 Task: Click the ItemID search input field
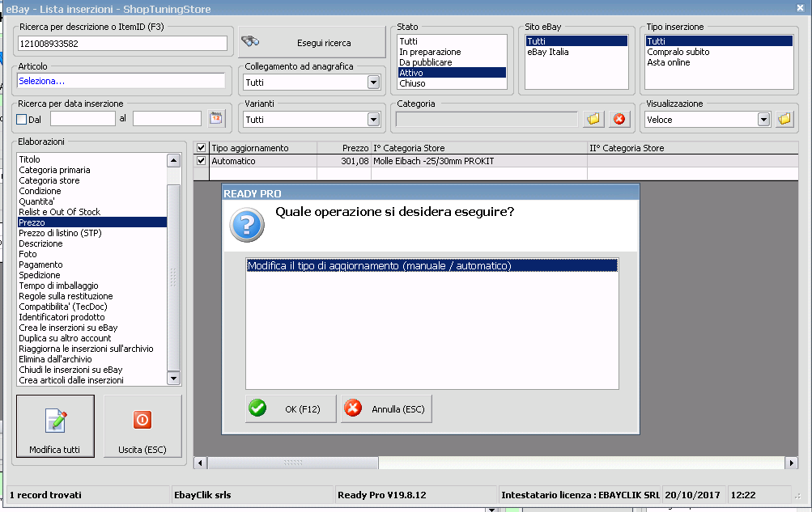click(x=122, y=44)
